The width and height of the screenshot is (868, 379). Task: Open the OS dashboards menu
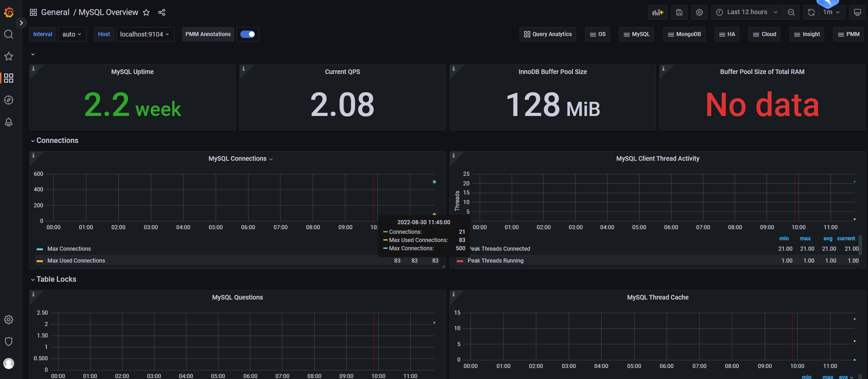point(598,34)
